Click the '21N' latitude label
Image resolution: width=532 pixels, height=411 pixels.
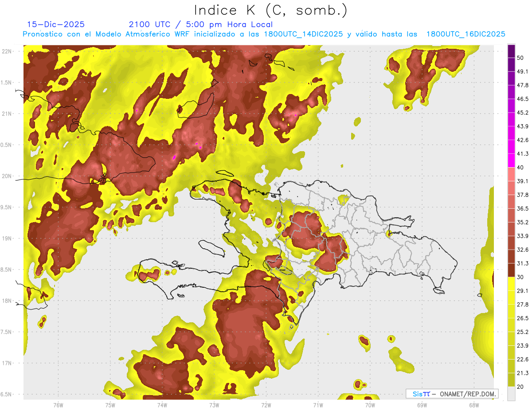coord(7,114)
